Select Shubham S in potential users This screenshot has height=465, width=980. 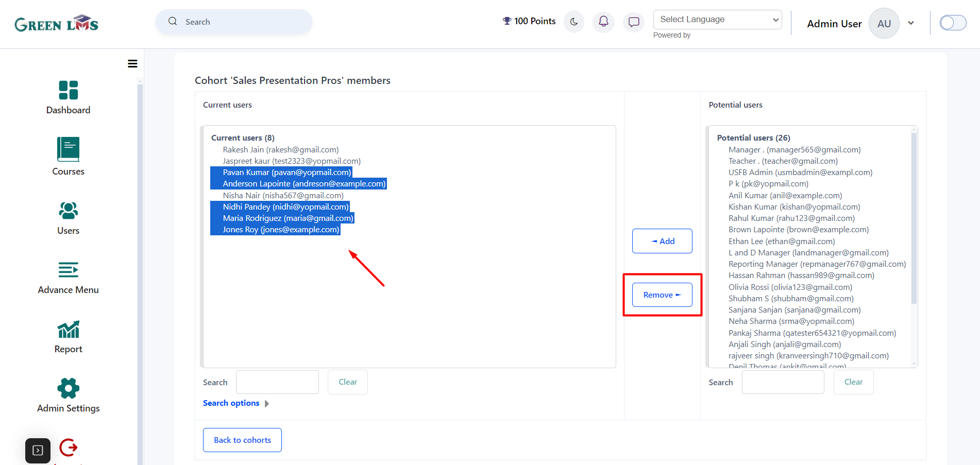791,299
